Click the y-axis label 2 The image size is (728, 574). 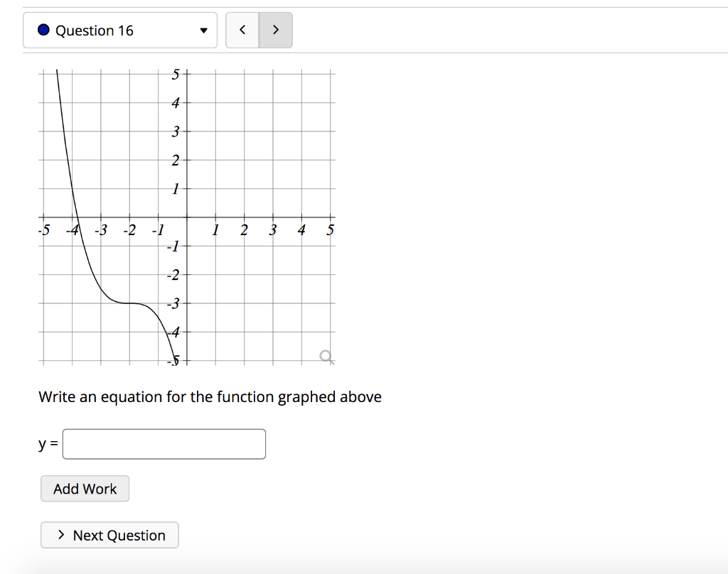[175, 160]
